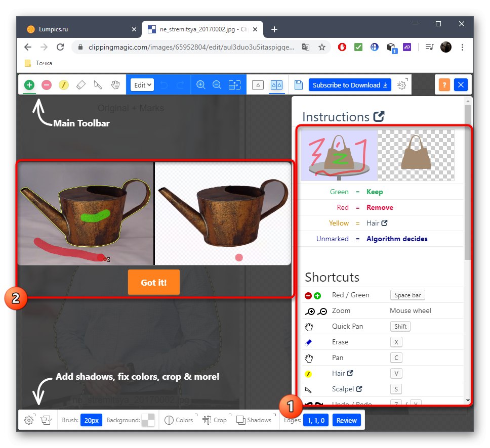Click the clippingmagic.com address bar
The image size is (490, 448).
(191, 47)
